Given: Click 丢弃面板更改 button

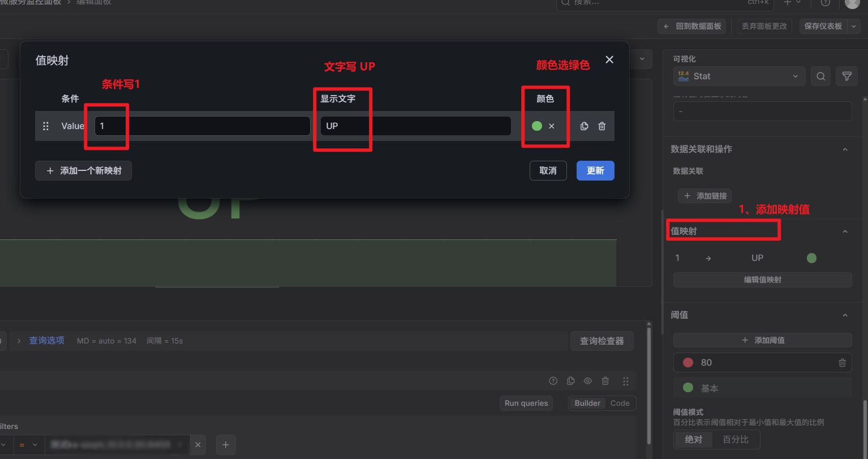Looking at the screenshot, I should (764, 26).
